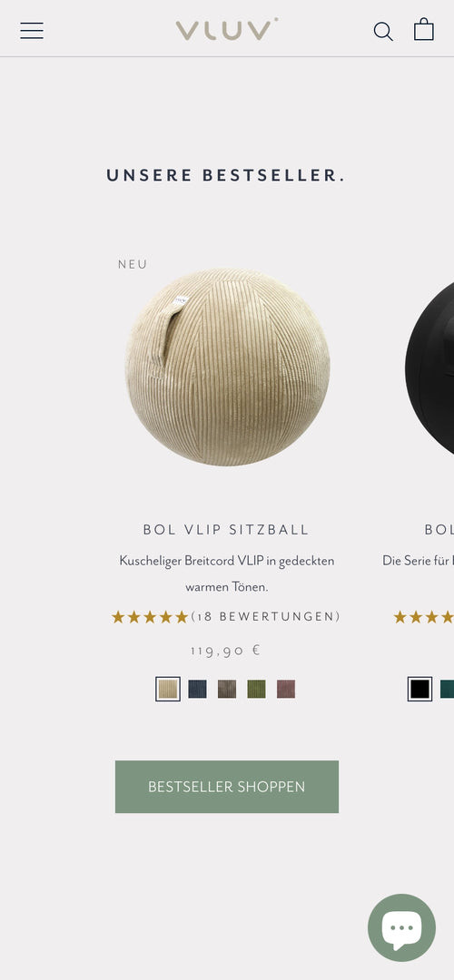Open the shopping bag cart
454x980 pixels.
[424, 29]
